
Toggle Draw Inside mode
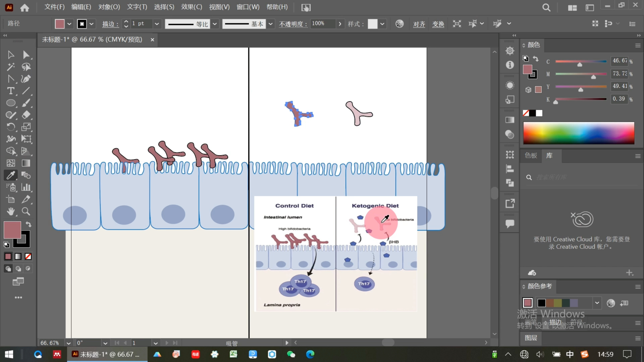click(x=28, y=268)
